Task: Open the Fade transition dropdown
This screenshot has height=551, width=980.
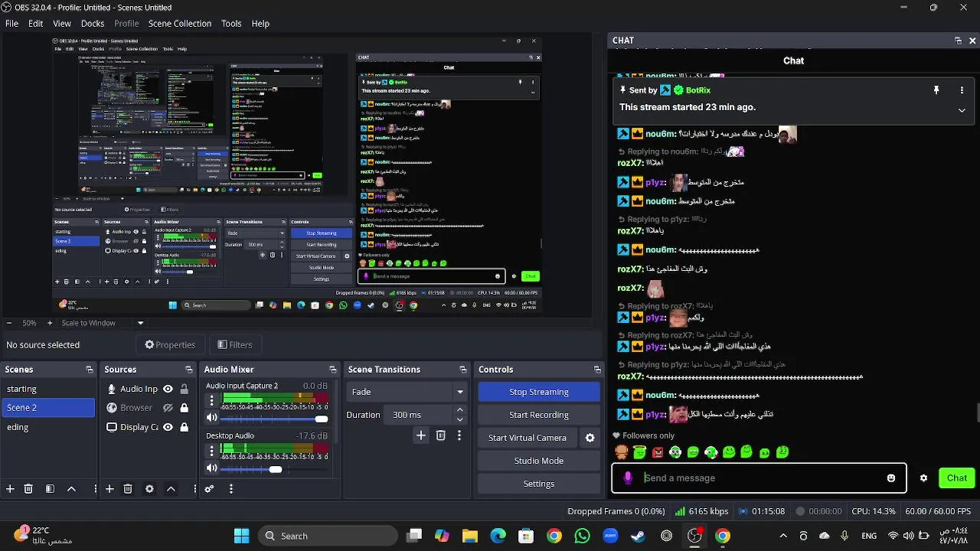Action: [x=407, y=392]
